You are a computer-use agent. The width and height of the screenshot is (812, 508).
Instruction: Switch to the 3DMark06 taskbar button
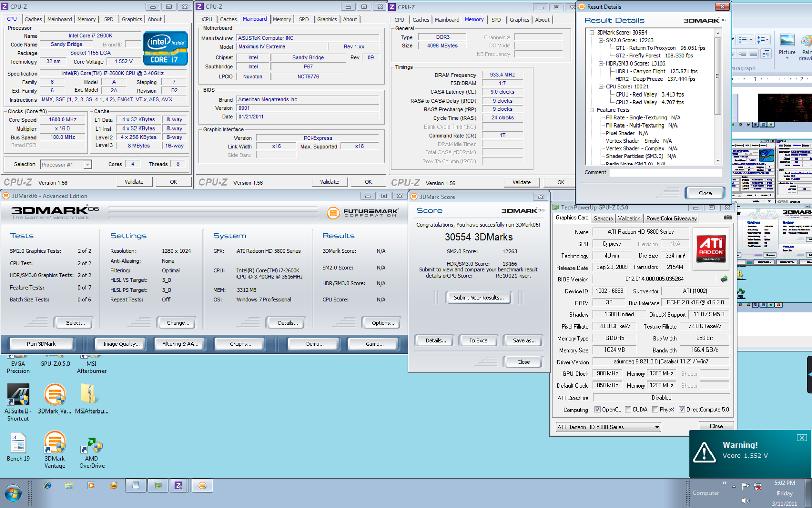pyautogui.click(x=202, y=486)
